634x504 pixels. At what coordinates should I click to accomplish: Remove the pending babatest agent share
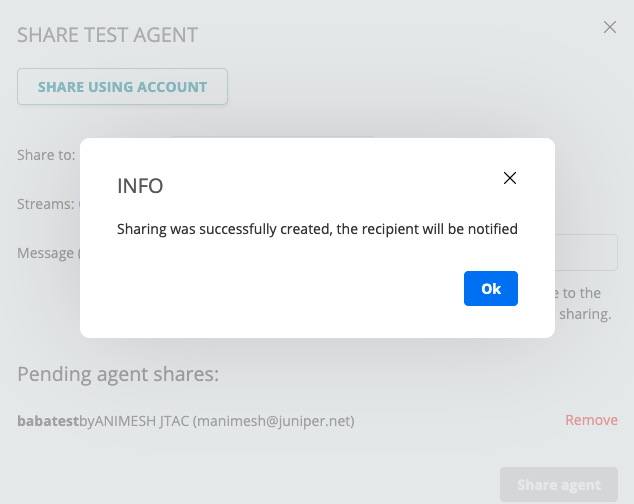591,420
